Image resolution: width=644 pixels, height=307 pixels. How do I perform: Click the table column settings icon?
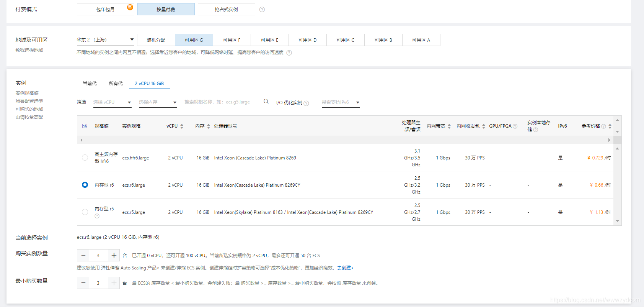pos(85,126)
